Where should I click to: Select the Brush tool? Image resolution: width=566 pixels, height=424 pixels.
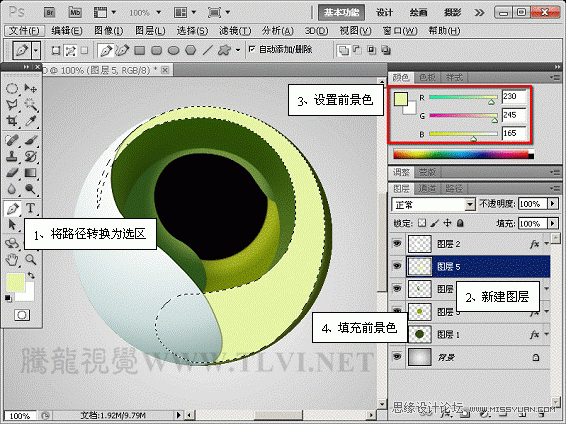30,140
